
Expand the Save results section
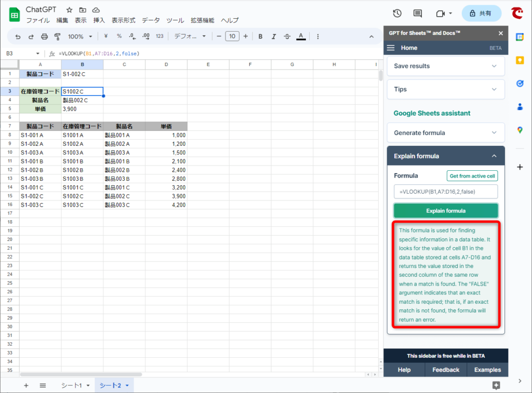[x=446, y=66]
